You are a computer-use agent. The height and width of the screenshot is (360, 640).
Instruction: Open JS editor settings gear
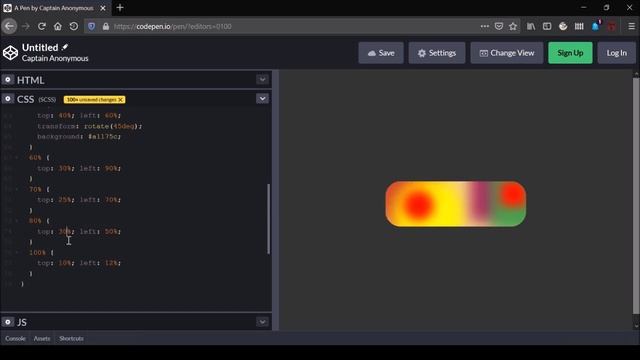[x=8, y=322]
